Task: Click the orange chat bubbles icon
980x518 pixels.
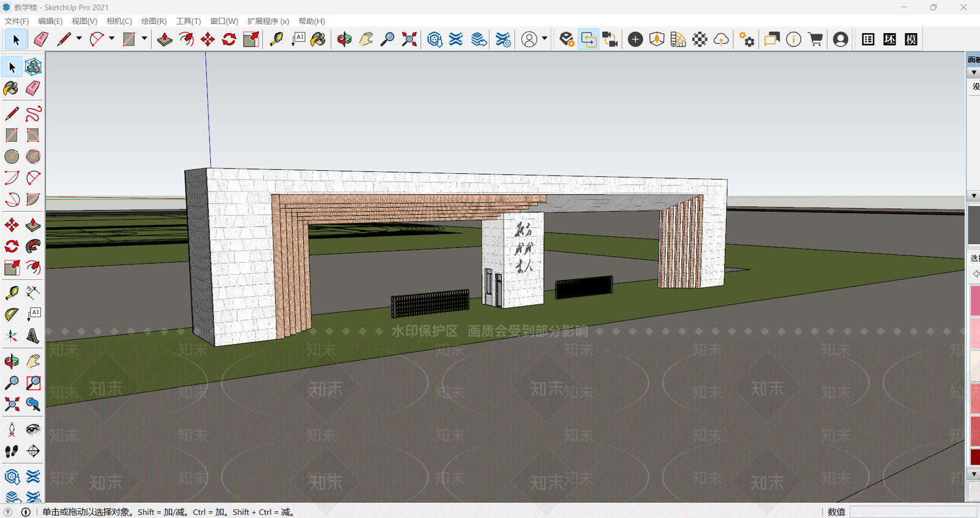Action: click(x=772, y=39)
